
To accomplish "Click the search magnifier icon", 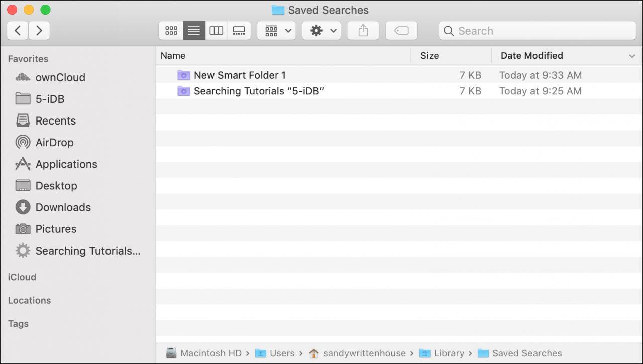I will tap(449, 31).
